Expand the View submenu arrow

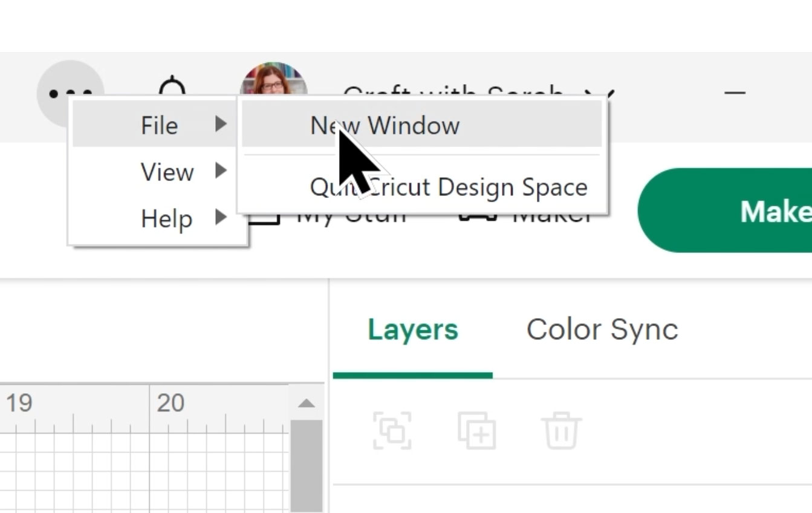(221, 171)
